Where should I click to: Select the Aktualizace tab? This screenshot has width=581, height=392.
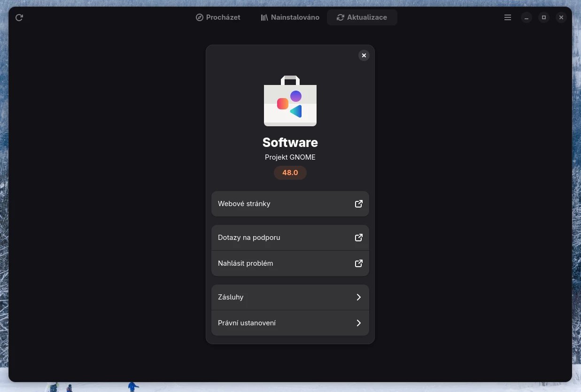pos(362,17)
